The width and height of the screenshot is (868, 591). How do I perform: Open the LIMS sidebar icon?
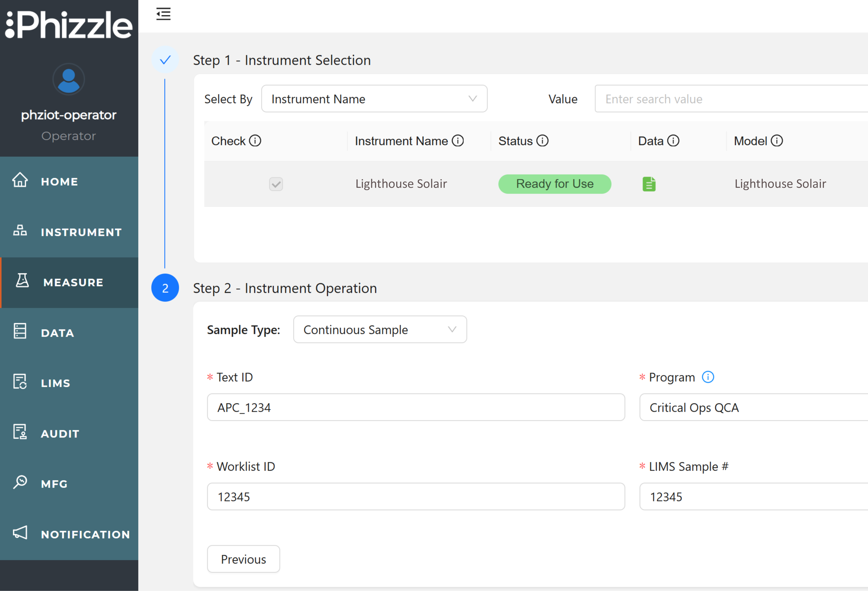(20, 382)
